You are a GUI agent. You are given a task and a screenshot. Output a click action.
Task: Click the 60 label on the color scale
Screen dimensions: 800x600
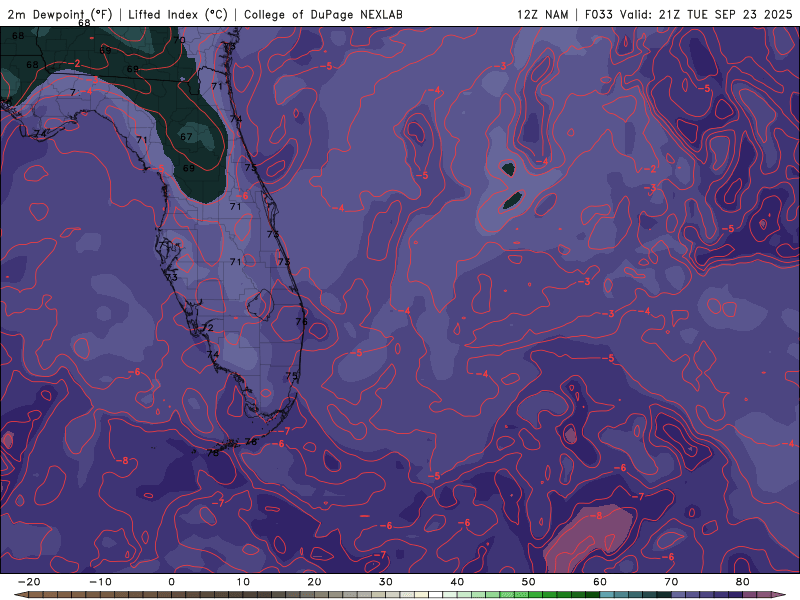pyautogui.click(x=600, y=582)
